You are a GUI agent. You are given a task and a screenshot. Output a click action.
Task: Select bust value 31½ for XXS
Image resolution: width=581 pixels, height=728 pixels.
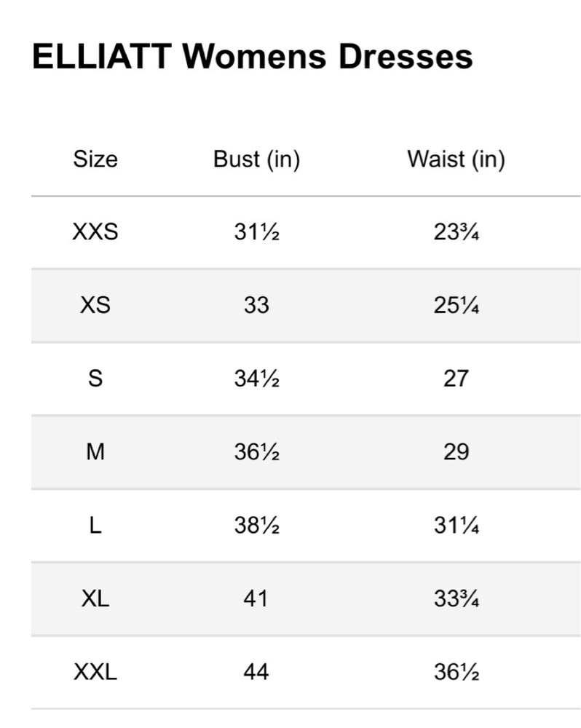(x=257, y=232)
